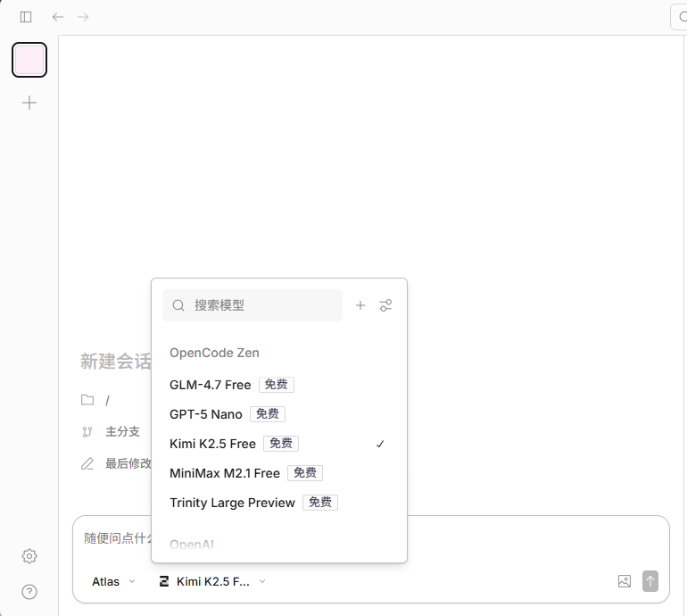The image size is (687, 616).
Task: Add a new project with plus icon
Action: click(x=29, y=103)
